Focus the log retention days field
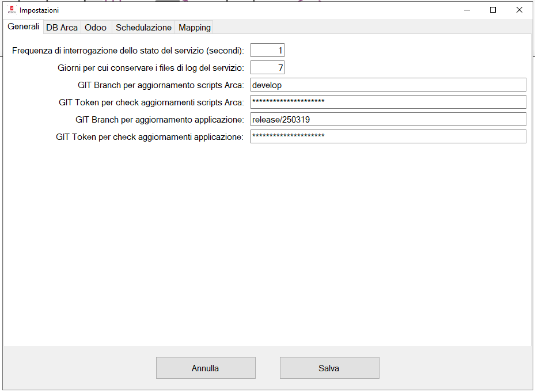This screenshot has height=392, width=535. 267,68
